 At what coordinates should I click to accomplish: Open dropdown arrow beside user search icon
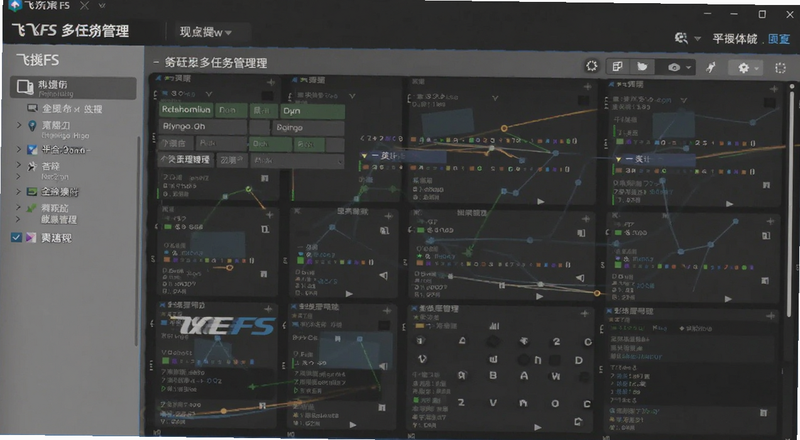pos(697,38)
